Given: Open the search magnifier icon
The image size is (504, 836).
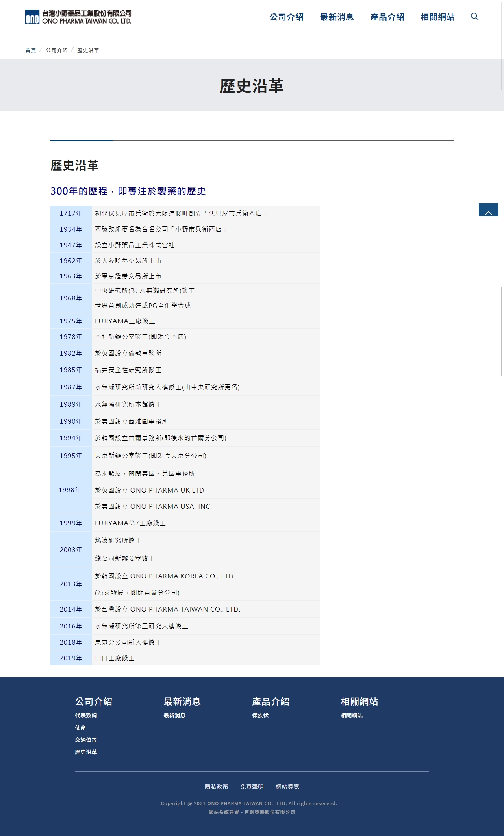Looking at the screenshot, I should pos(475,17).
